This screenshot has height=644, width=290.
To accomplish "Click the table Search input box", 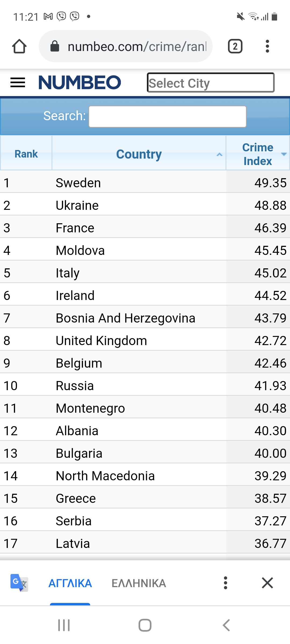I will pyautogui.click(x=168, y=116).
